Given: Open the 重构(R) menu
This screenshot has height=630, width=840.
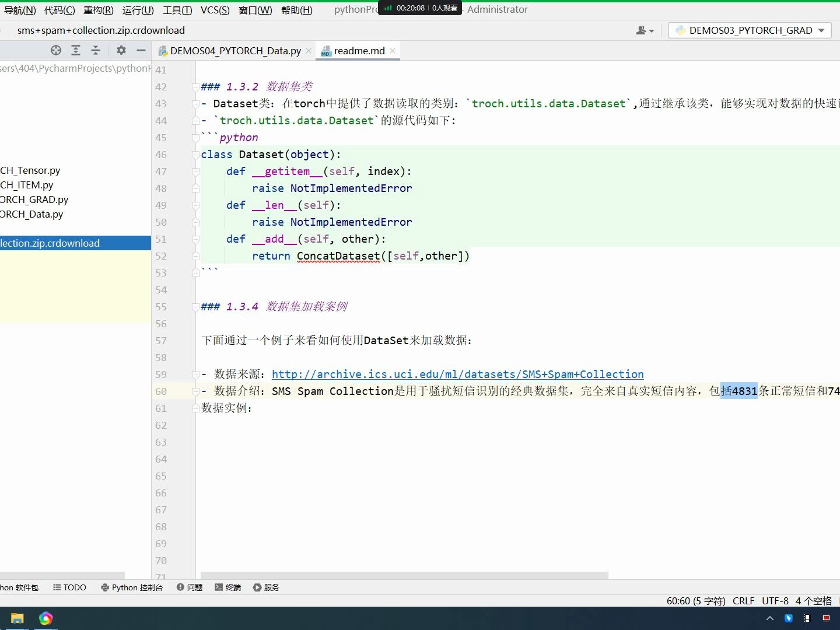Looking at the screenshot, I should (99, 10).
